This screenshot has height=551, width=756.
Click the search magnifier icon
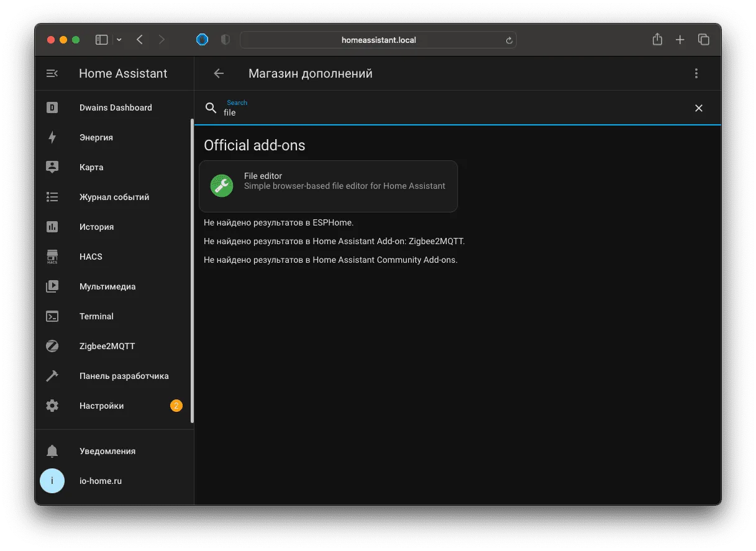point(211,108)
